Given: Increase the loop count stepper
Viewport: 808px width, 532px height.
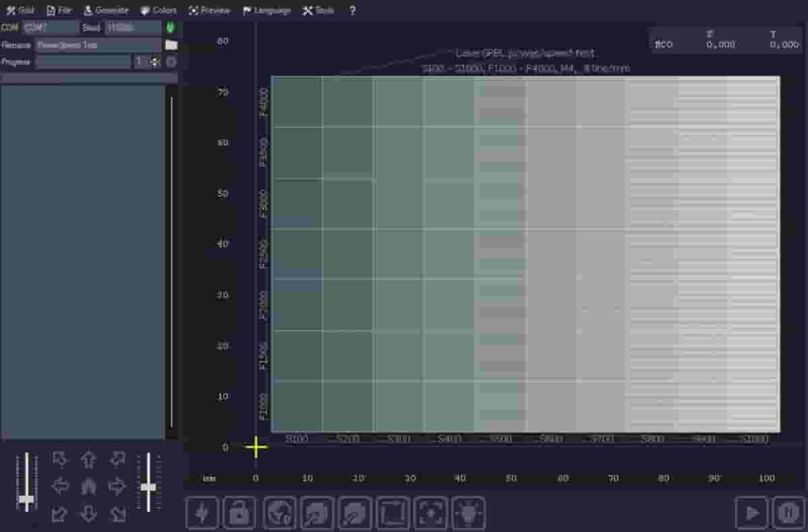Looking at the screenshot, I should click(152, 59).
